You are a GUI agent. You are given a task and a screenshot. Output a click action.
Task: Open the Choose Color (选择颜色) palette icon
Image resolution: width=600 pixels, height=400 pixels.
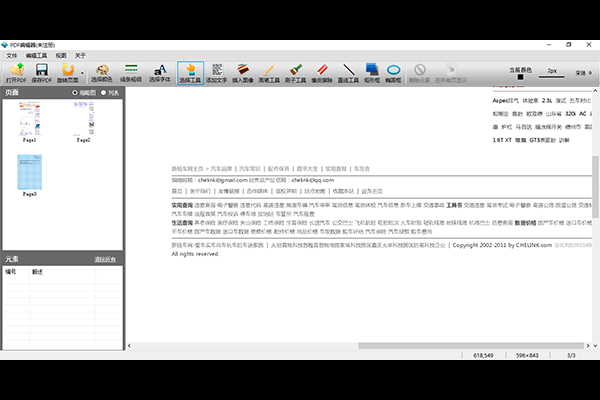point(102,73)
